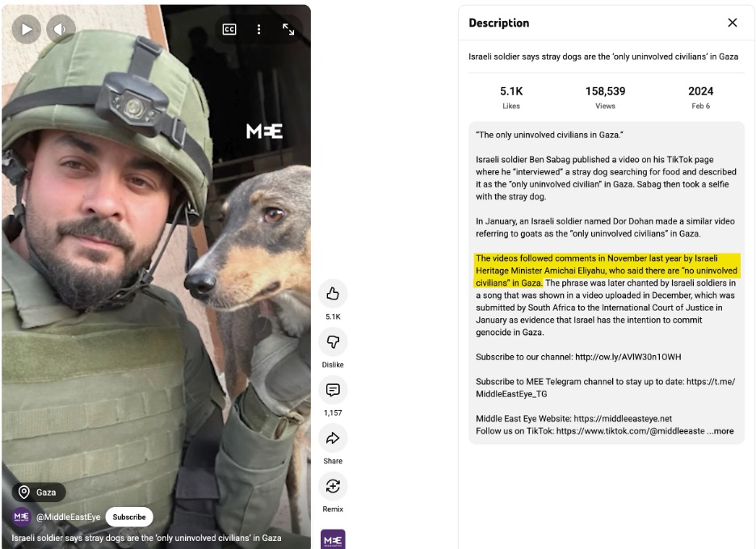Viewport: 756px width, 549px height.
Task: Expand the video to fullscreen
Action: pos(288,29)
